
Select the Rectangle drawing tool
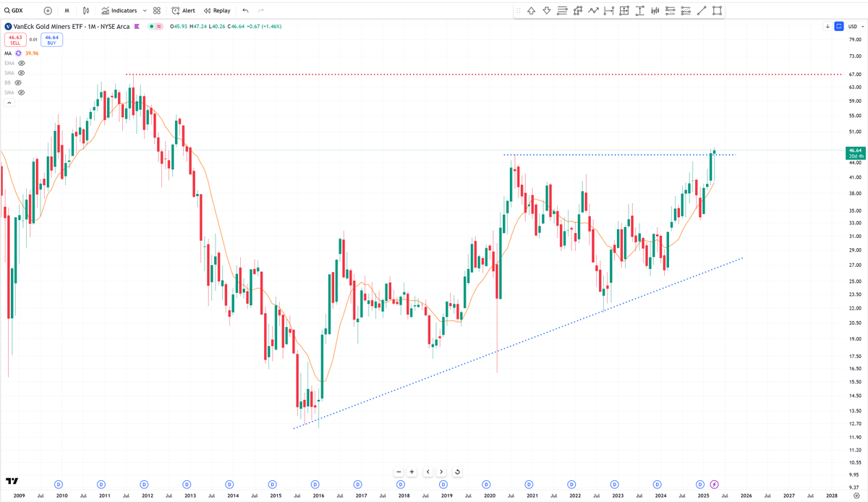coord(718,11)
